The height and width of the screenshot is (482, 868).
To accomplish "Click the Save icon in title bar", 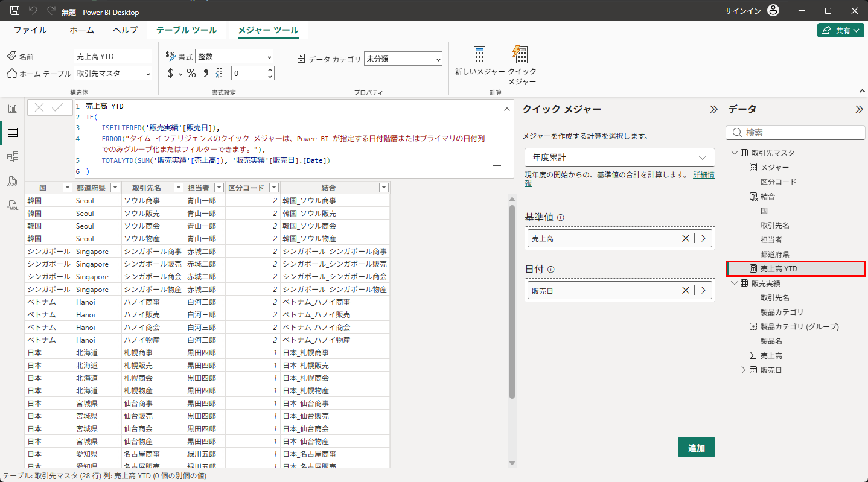I will click(14, 11).
